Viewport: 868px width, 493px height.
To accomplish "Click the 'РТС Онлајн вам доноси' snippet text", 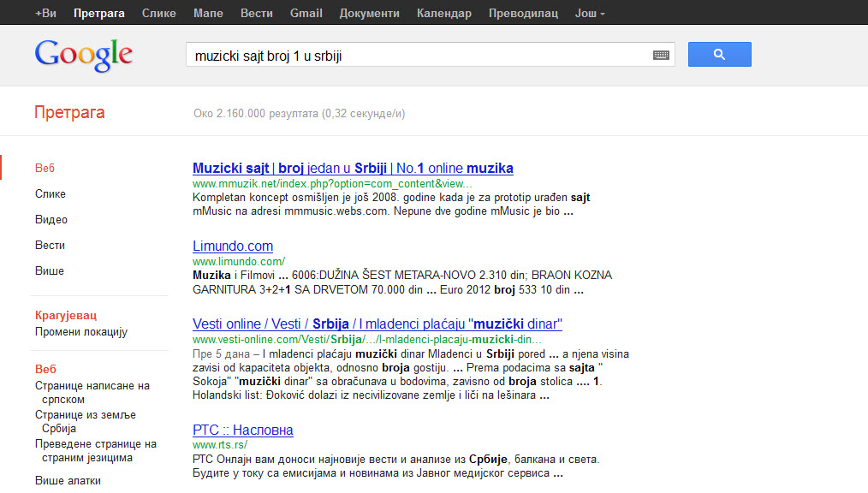I will pyautogui.click(x=395, y=466).
